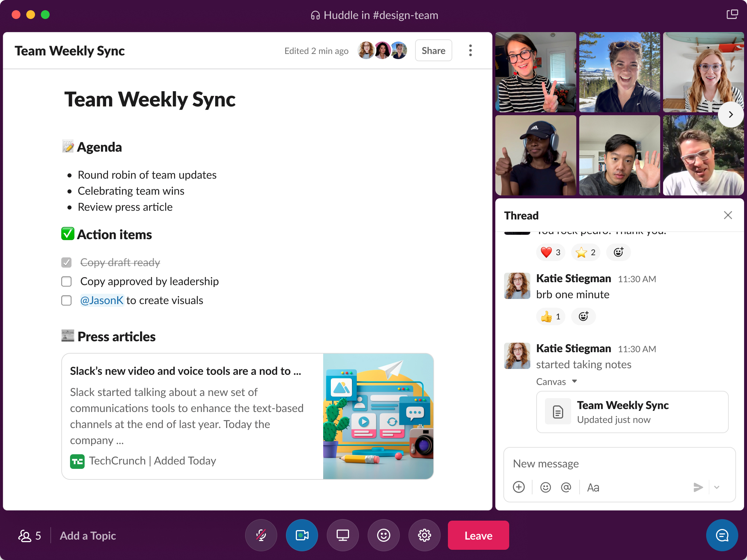Image resolution: width=747 pixels, height=560 pixels.
Task: Click the add attachment plus icon
Action: pyautogui.click(x=519, y=487)
